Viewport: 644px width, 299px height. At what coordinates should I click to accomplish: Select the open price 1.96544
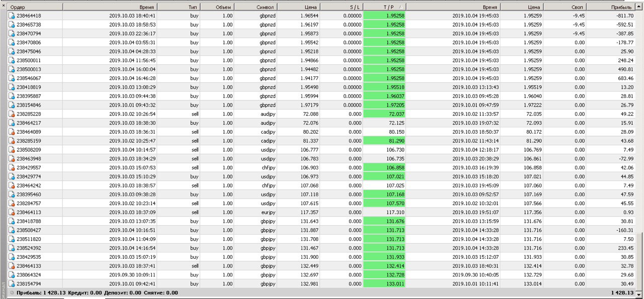click(x=309, y=16)
